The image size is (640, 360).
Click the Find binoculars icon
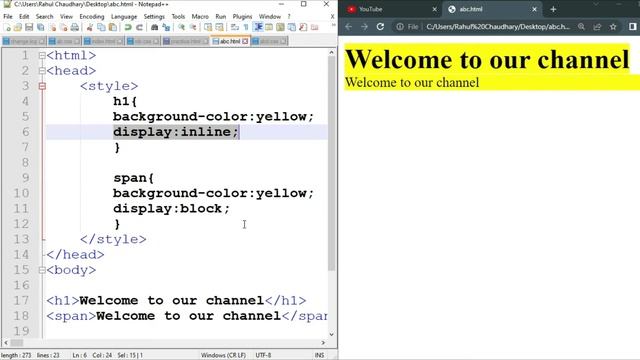click(154, 27)
